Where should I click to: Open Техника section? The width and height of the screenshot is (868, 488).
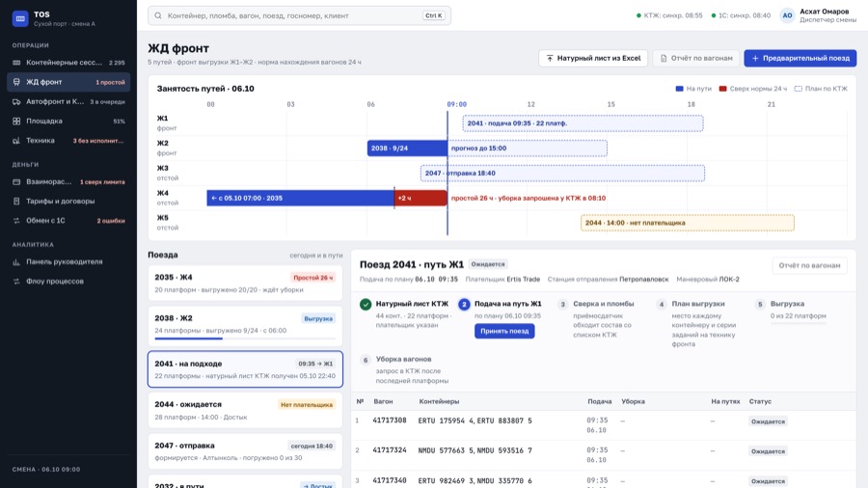[68, 141]
